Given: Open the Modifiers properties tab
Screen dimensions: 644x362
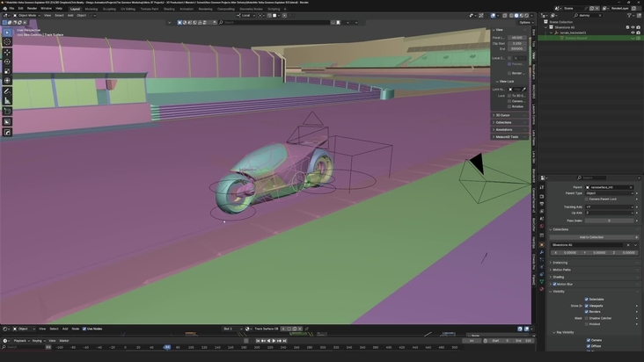Looking at the screenshot, I should 542,252.
